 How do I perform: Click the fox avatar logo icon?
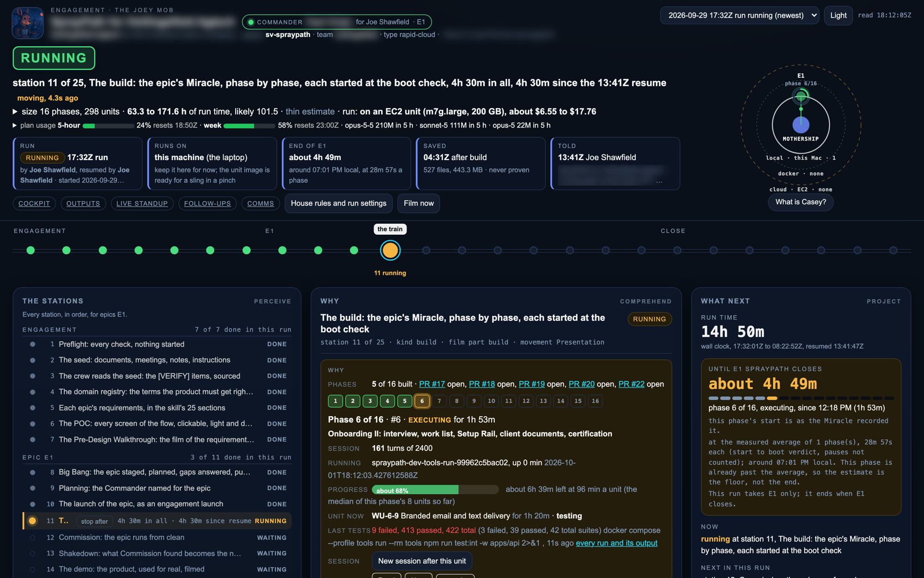pyautogui.click(x=28, y=23)
